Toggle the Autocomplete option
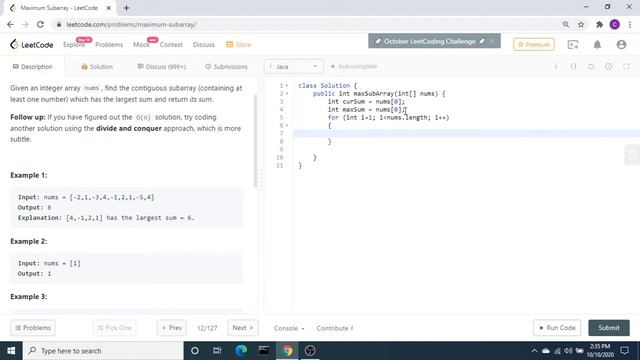Screen dimensions: 640x360 (x=354, y=67)
